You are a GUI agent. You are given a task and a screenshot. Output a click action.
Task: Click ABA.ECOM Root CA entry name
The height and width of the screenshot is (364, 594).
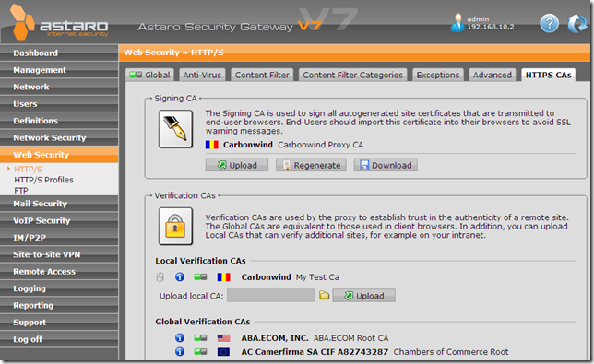click(350, 338)
